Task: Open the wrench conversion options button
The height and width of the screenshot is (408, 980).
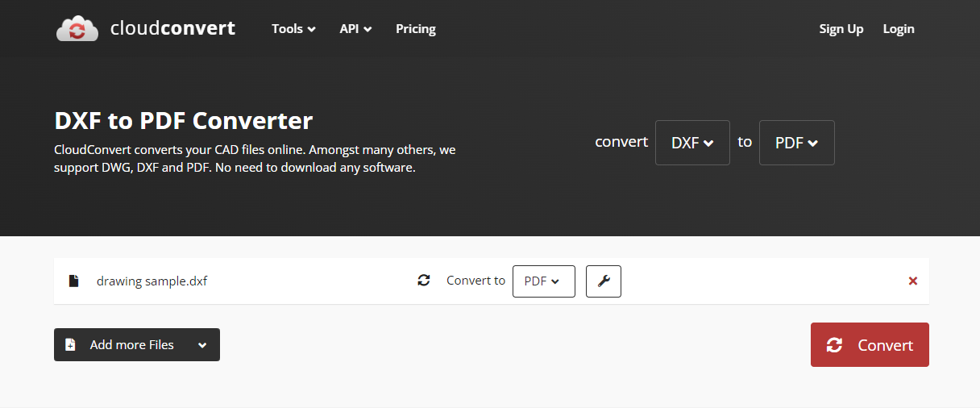Action: tap(604, 281)
